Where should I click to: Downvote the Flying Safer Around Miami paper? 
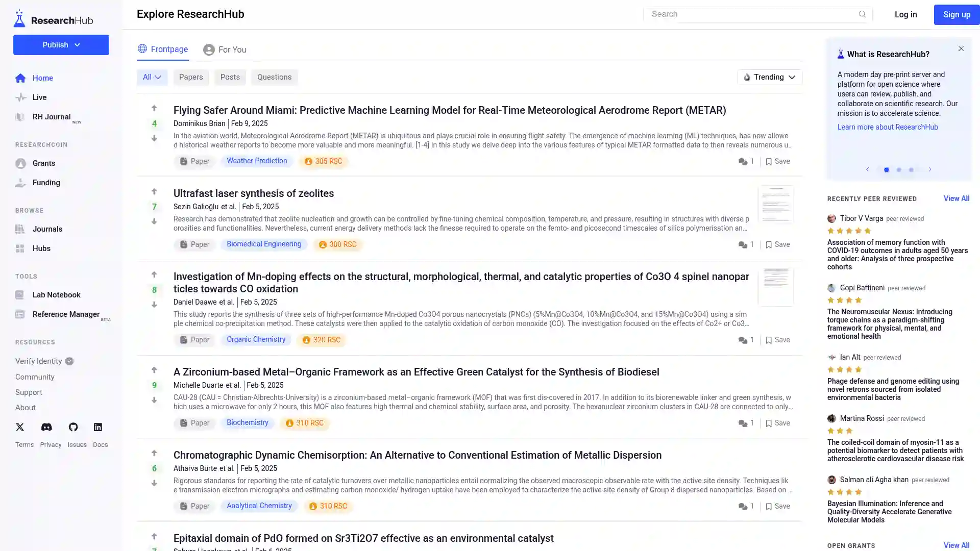(154, 138)
